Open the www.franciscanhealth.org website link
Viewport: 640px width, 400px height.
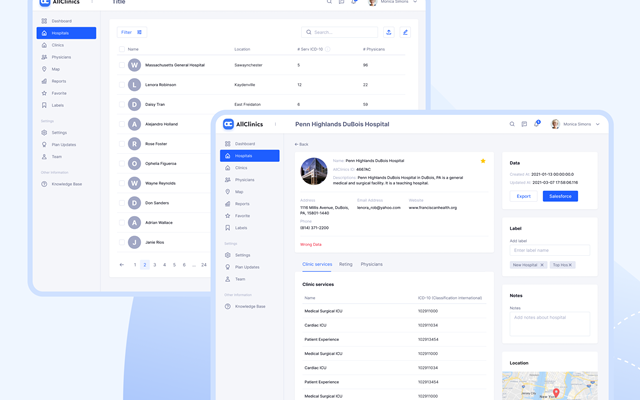(433, 208)
